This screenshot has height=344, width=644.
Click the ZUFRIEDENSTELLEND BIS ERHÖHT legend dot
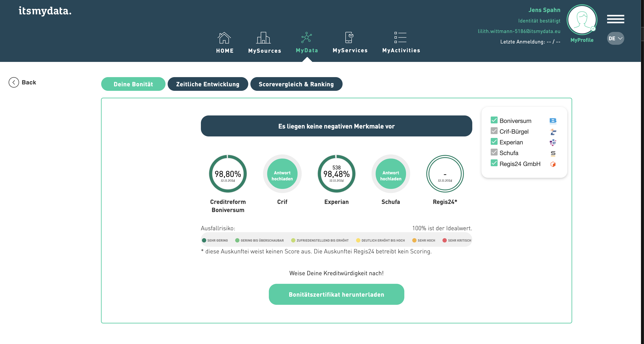293,241
